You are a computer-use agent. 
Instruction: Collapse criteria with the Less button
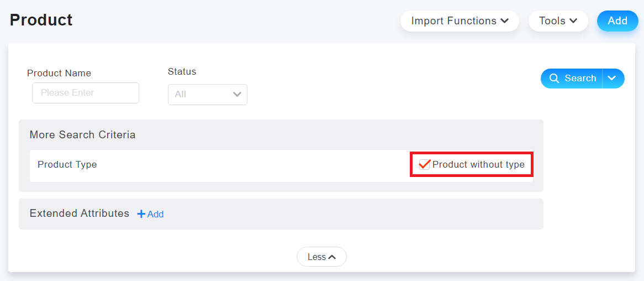click(x=321, y=257)
